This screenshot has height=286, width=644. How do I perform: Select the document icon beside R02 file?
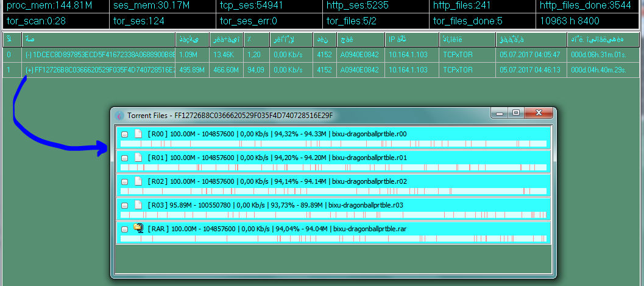(x=138, y=181)
